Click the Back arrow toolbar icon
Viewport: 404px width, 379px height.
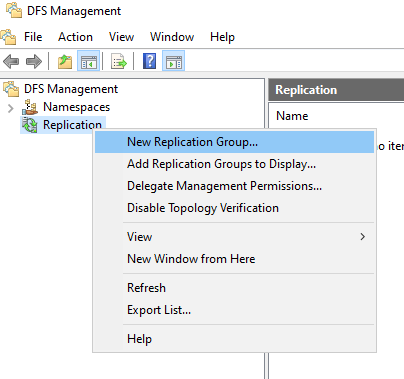pos(11,61)
